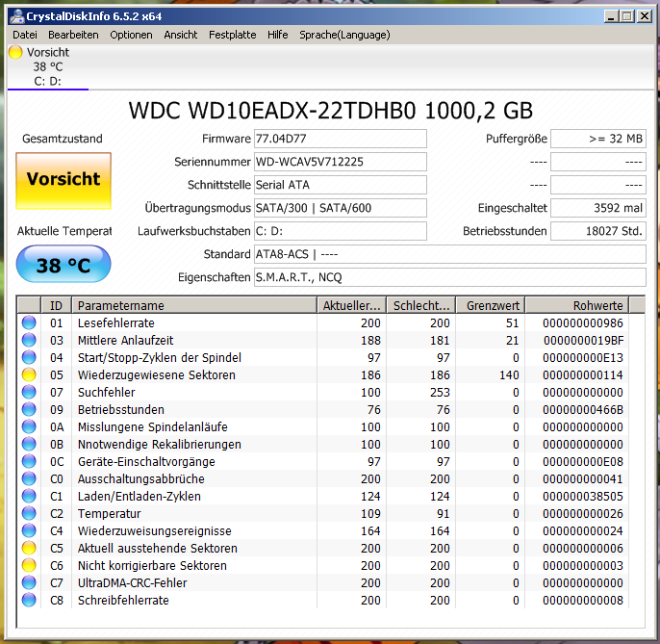660x644 pixels.
Task: Click the blue status icon for Suchfehler
Action: 29,392
